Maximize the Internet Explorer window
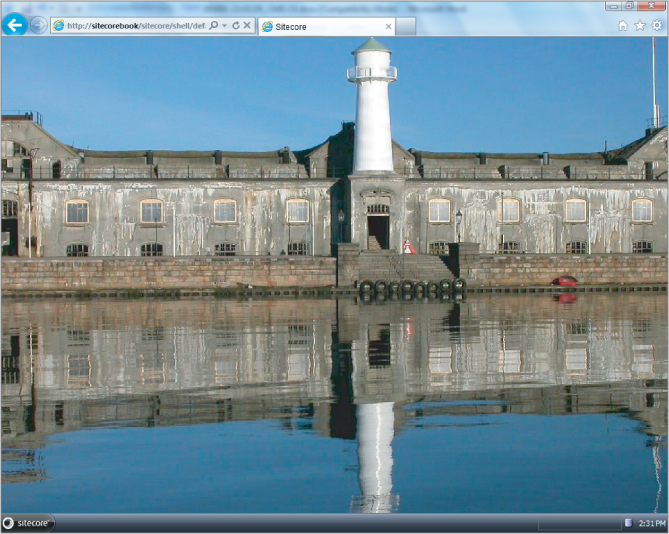 coord(629,6)
